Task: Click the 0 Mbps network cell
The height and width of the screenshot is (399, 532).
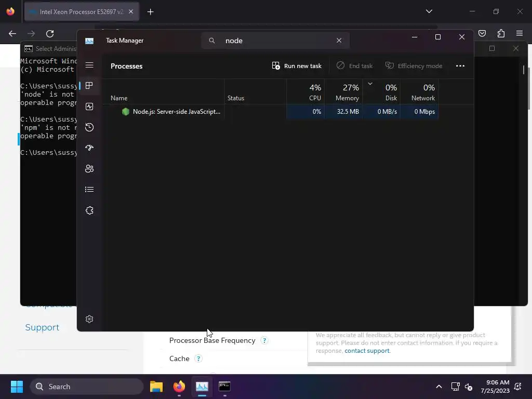Action: tap(419, 112)
